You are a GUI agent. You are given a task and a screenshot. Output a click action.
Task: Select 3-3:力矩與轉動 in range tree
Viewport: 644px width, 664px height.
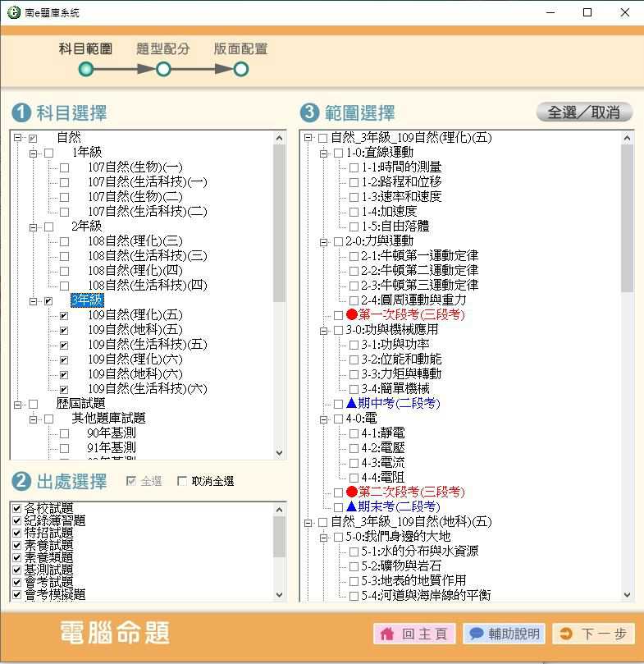pos(401,373)
